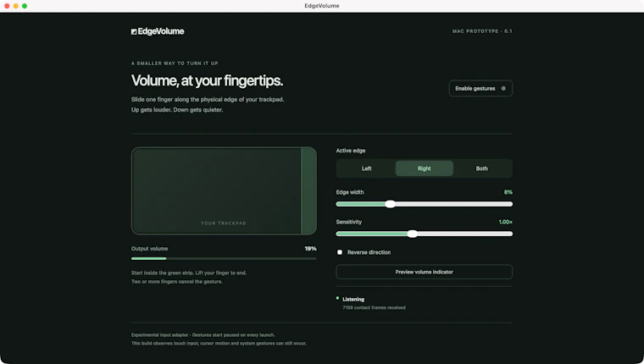The width and height of the screenshot is (644, 364).
Task: Click the Reverse direction label text
Action: (x=369, y=252)
